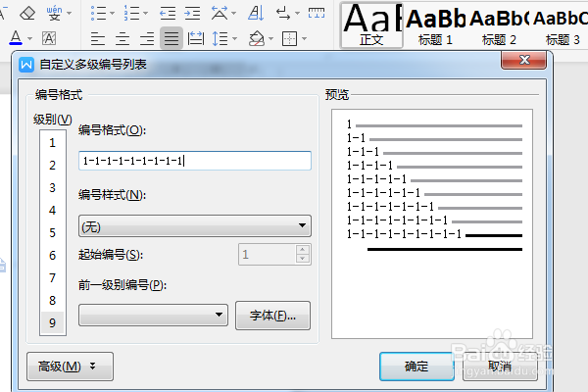Click the 取消 button
Screen dimensions: 588x392
tap(500, 367)
